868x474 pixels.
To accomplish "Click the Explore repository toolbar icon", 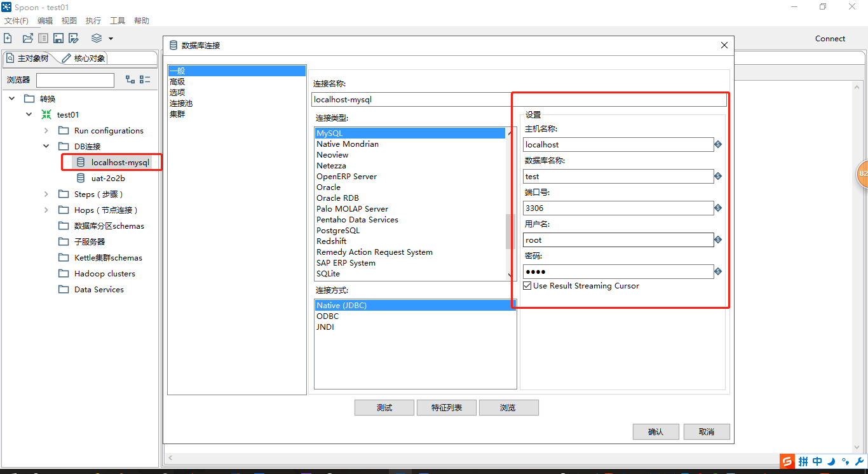I will [x=43, y=38].
